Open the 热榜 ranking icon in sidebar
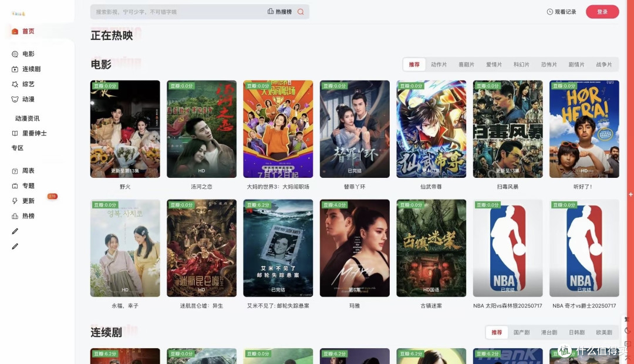Screen dimensions: 634x364 pyautogui.click(x=15, y=216)
